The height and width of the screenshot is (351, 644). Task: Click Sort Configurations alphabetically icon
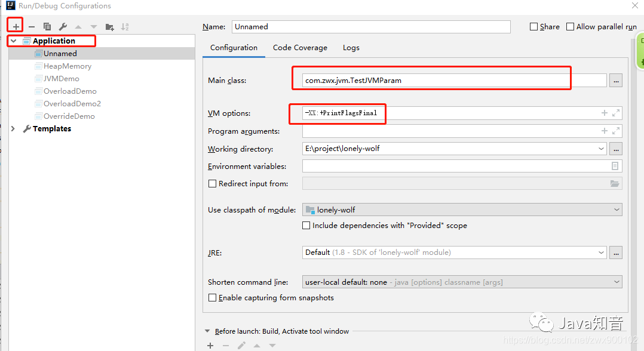[125, 27]
